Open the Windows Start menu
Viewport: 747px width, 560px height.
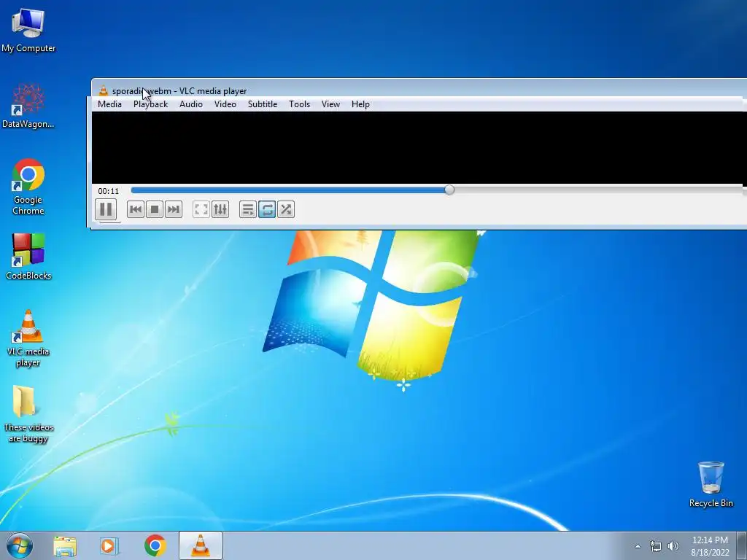coord(20,545)
